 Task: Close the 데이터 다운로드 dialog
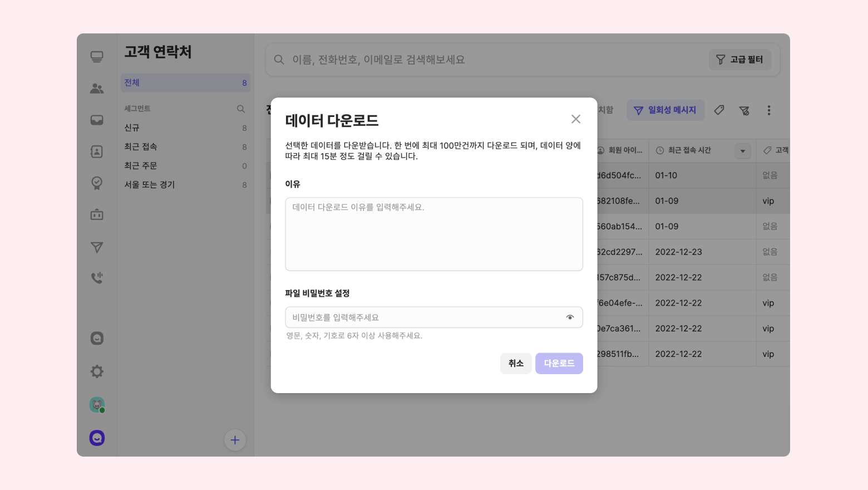coord(575,119)
